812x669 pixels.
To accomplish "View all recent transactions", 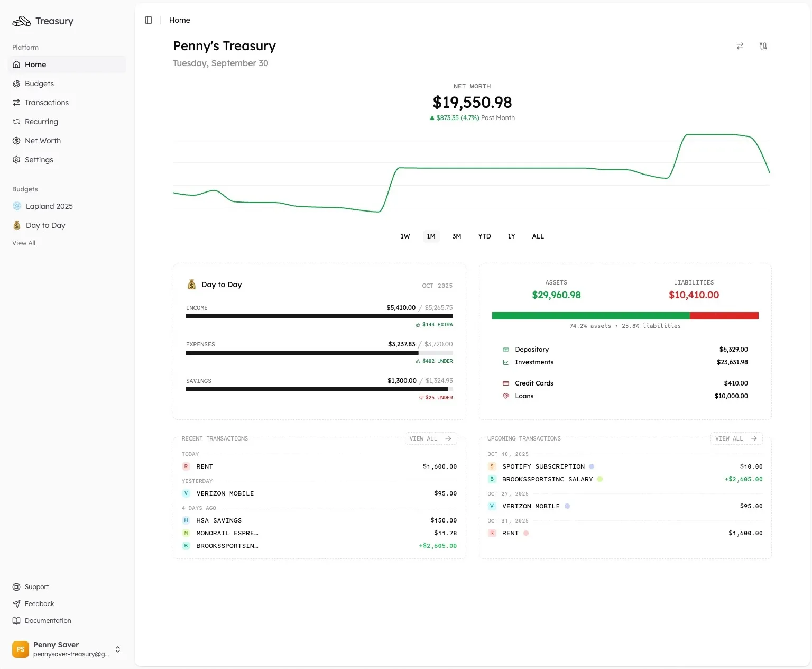I will click(x=430, y=438).
